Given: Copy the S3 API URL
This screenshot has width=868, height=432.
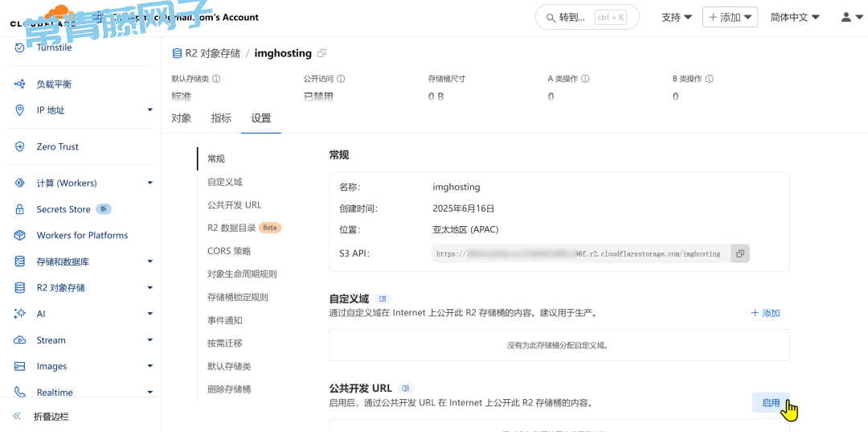Looking at the screenshot, I should pyautogui.click(x=740, y=253).
